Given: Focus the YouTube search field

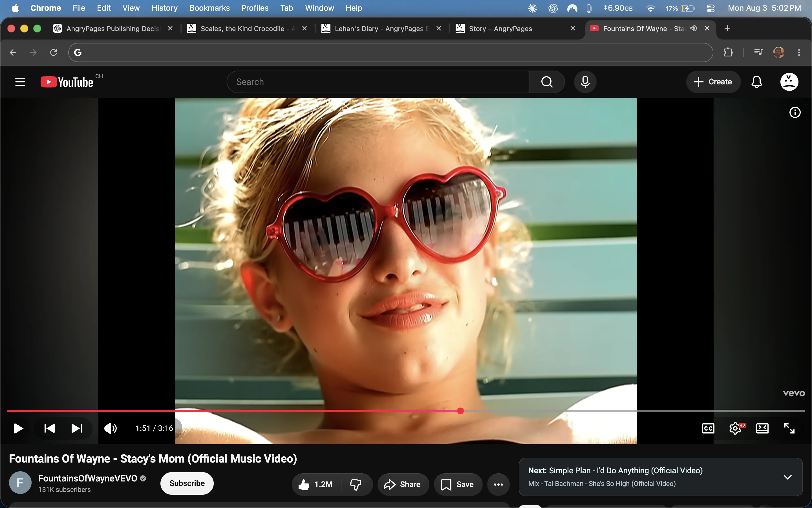Looking at the screenshot, I should [378, 82].
